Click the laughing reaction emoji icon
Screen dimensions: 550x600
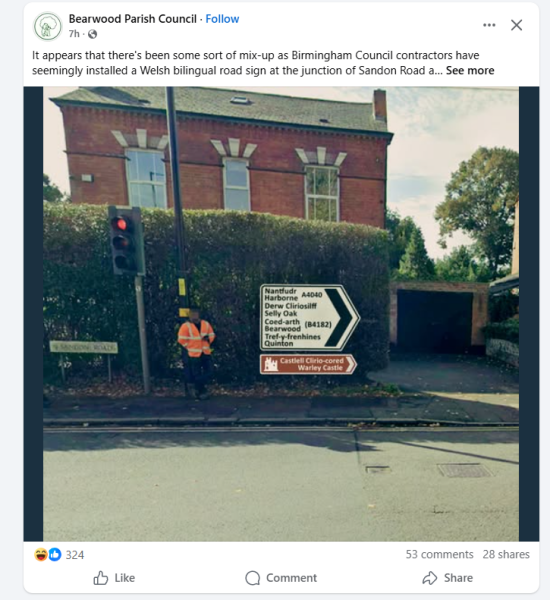(x=41, y=554)
